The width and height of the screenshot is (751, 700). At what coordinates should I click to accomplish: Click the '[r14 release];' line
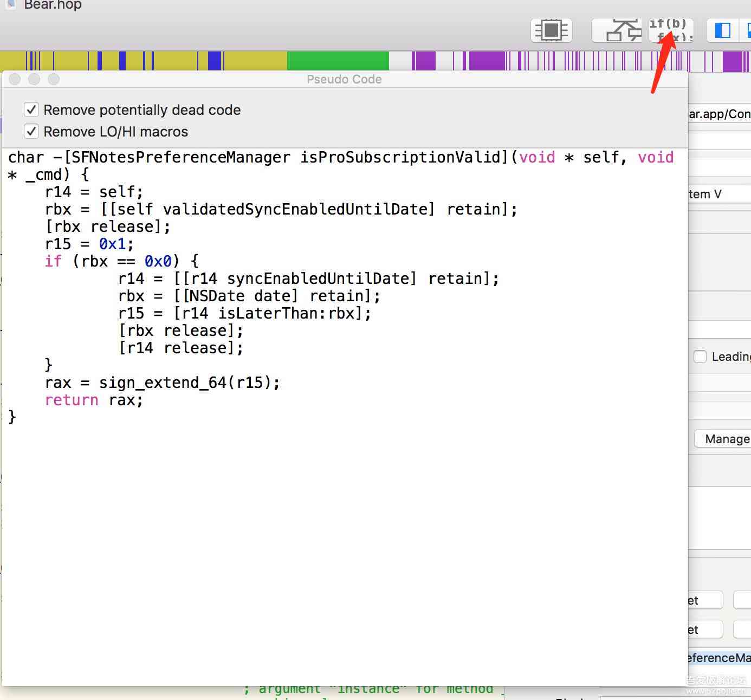tap(180, 348)
